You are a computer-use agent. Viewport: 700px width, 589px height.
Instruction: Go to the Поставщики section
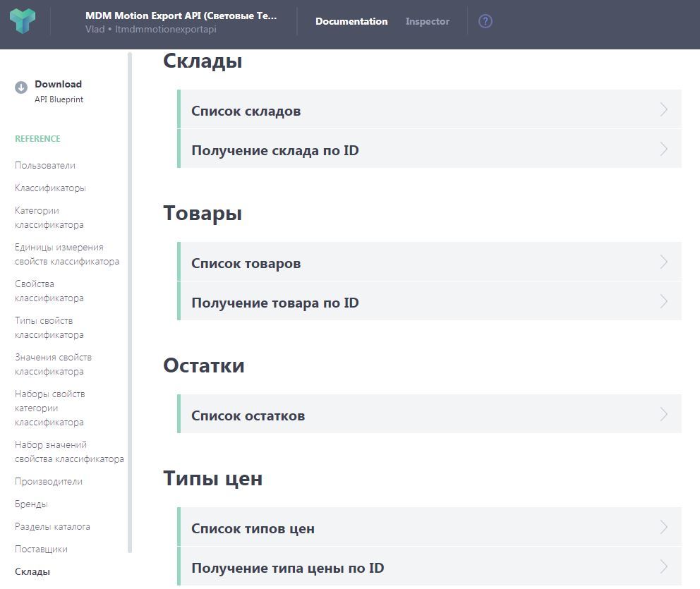pyautogui.click(x=41, y=549)
